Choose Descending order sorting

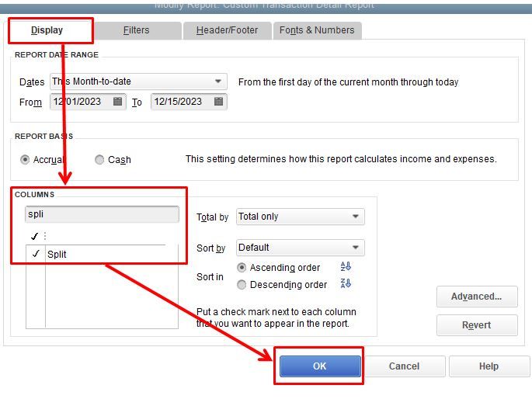[x=242, y=284]
